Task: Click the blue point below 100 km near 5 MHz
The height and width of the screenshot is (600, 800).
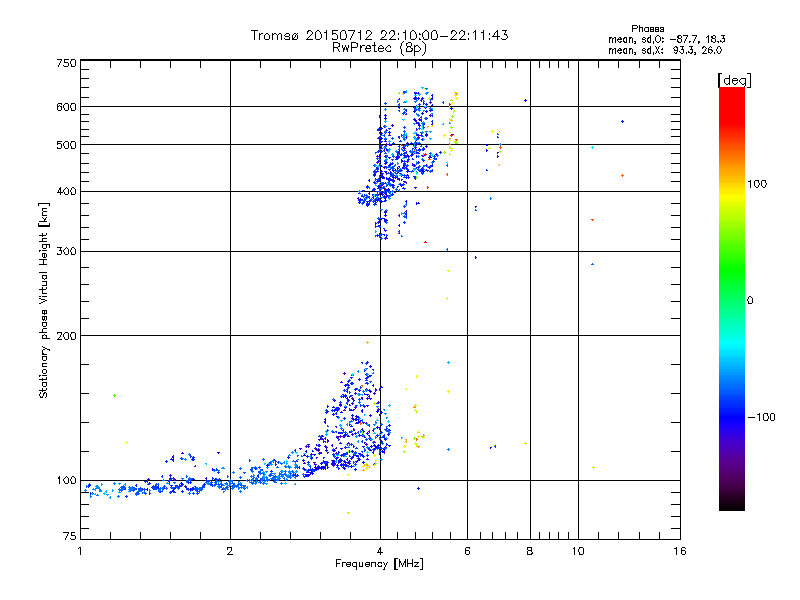Action: click(418, 488)
